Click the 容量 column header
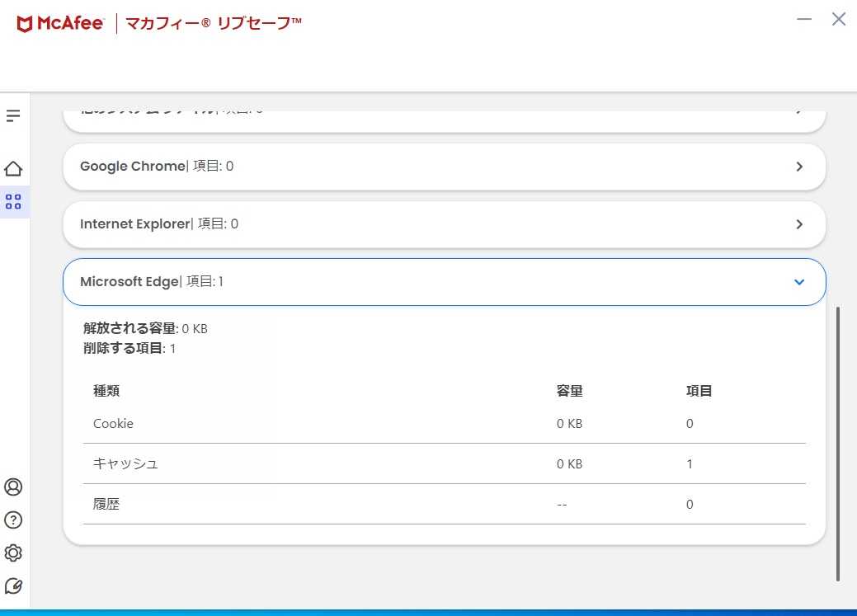Viewport: 857px width, 616px height. (570, 391)
